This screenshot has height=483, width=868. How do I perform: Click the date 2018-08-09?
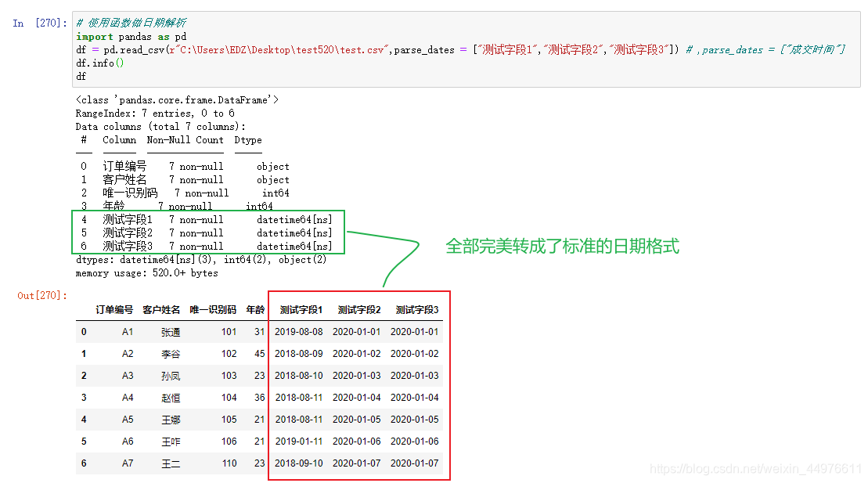click(x=298, y=353)
